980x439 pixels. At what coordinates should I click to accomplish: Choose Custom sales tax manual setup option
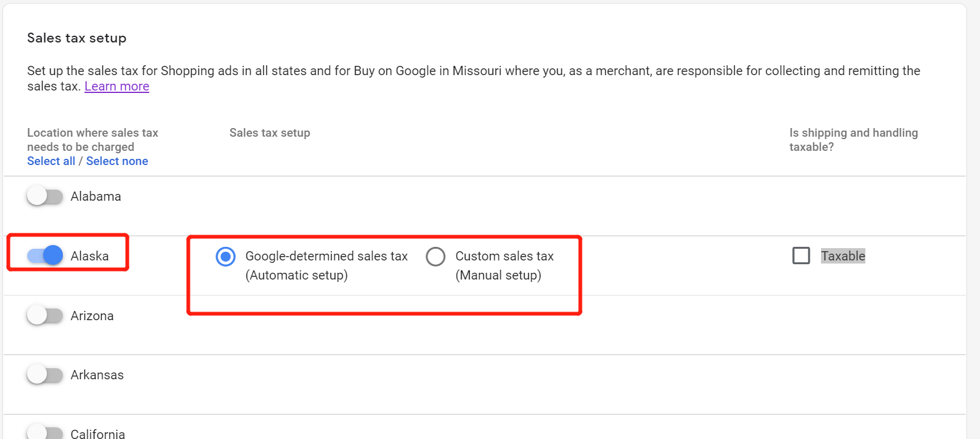436,256
